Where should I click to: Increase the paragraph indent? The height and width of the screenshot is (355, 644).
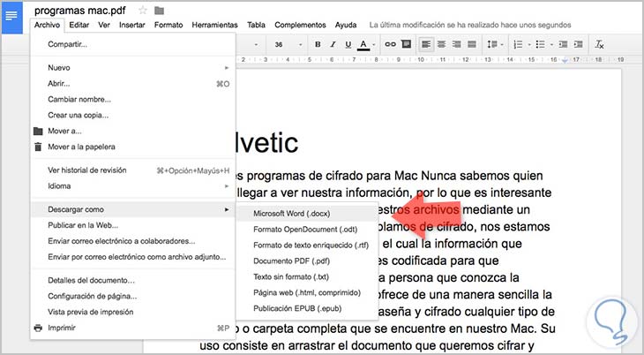pyautogui.click(x=579, y=44)
